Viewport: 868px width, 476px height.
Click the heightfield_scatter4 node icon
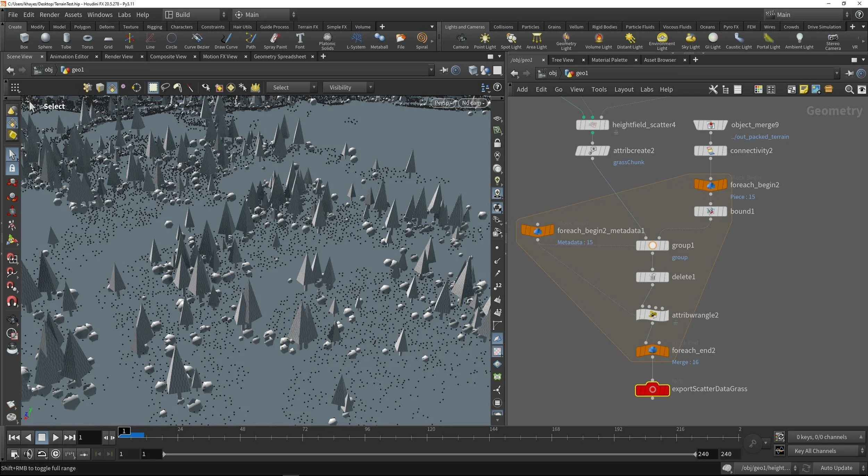tap(592, 125)
